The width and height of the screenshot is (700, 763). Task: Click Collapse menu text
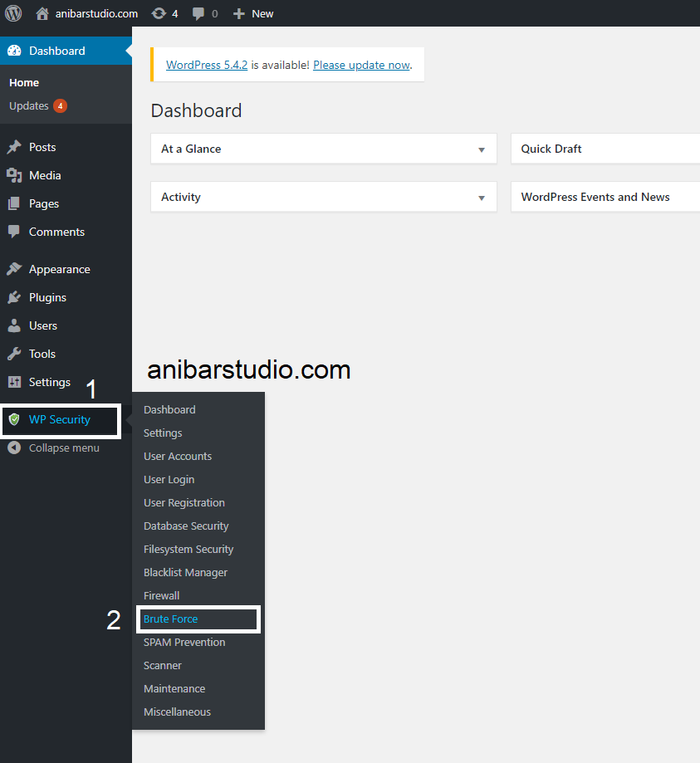[x=64, y=448]
